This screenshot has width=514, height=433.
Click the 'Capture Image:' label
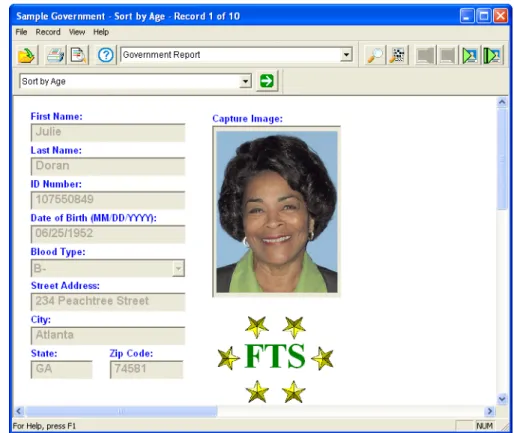click(247, 119)
